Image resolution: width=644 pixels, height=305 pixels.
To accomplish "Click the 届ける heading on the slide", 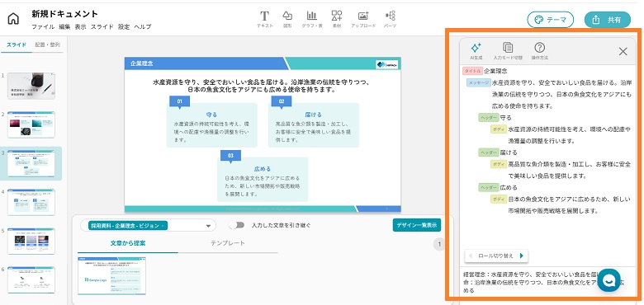I will pos(314,115).
